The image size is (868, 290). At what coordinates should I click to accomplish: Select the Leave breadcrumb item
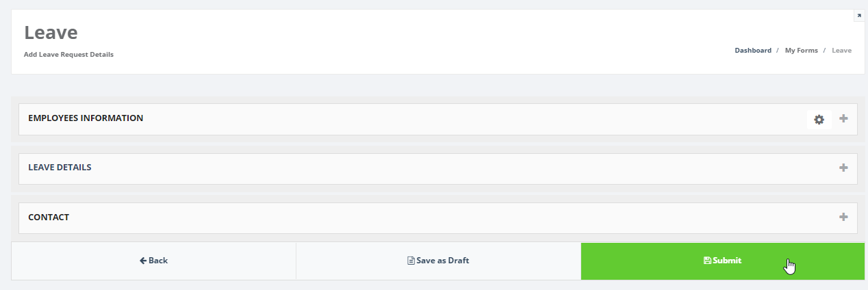841,51
